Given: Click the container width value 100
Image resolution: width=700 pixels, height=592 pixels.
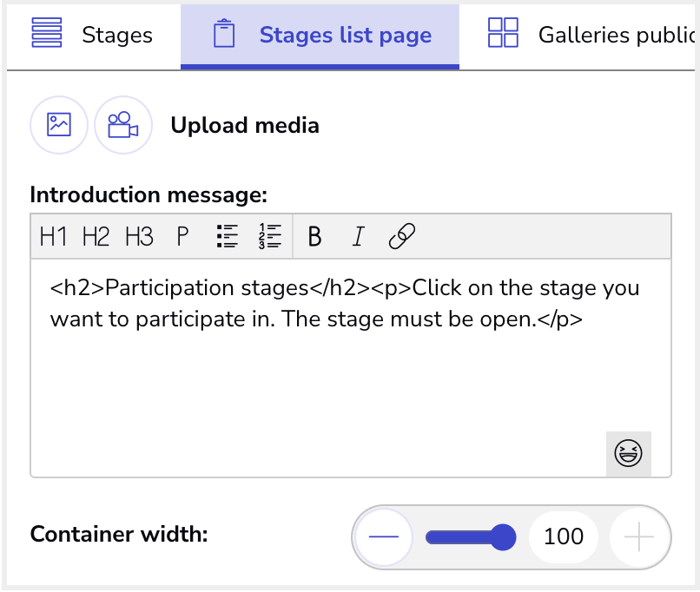Looking at the screenshot, I should tap(564, 536).
